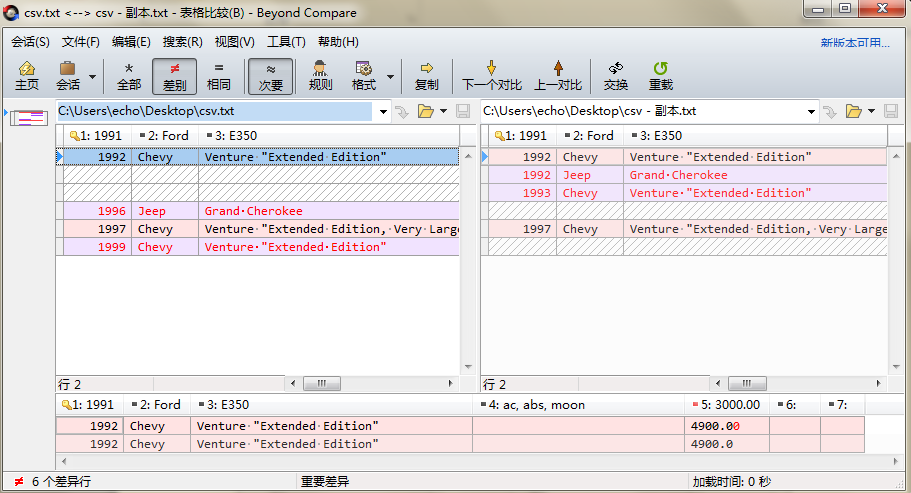Click the 主页 (Home) toolbar icon
The height and width of the screenshot is (493, 911).
27,75
